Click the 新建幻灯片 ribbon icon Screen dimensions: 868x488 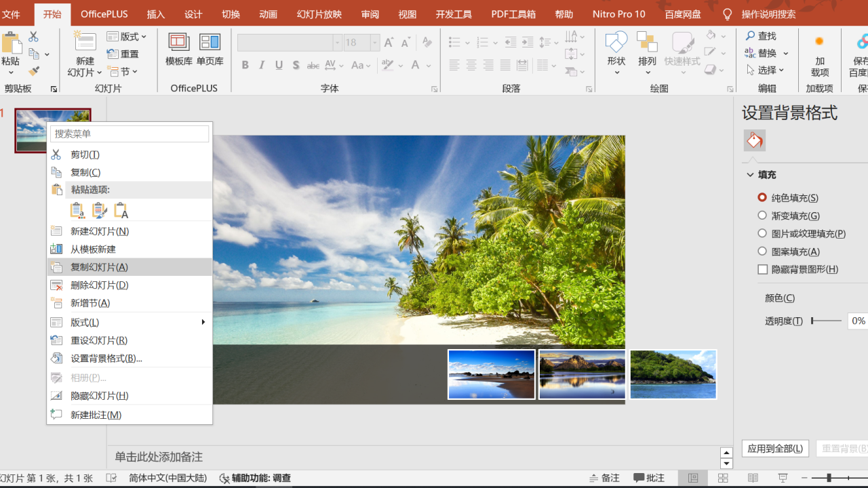(x=85, y=42)
